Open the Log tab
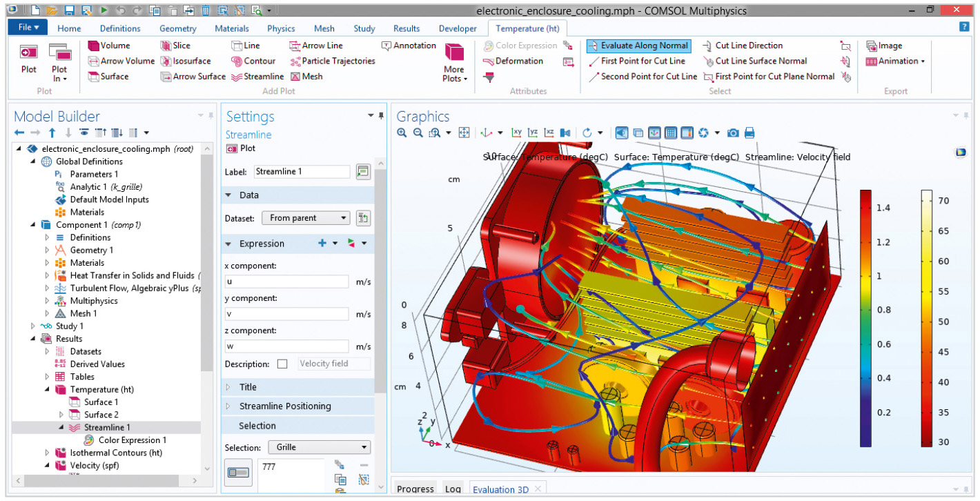This screenshot has width=980, height=501. pyautogui.click(x=453, y=489)
